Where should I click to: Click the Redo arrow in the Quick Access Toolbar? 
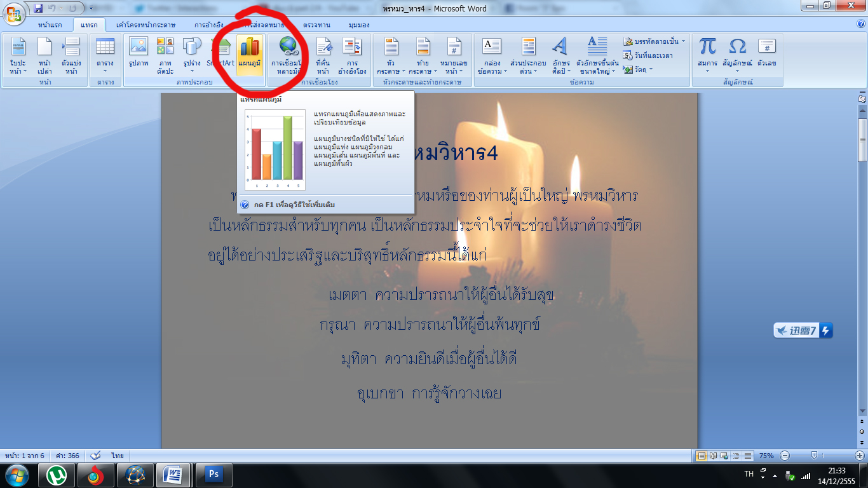[x=74, y=8]
